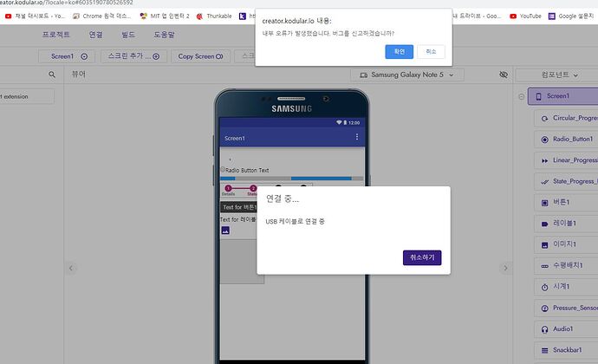Select the Audio1 headphone icon

[x=544, y=329]
